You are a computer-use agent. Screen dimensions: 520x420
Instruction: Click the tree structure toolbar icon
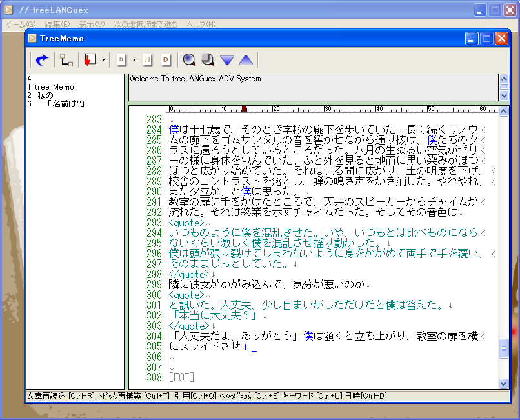[x=66, y=60]
